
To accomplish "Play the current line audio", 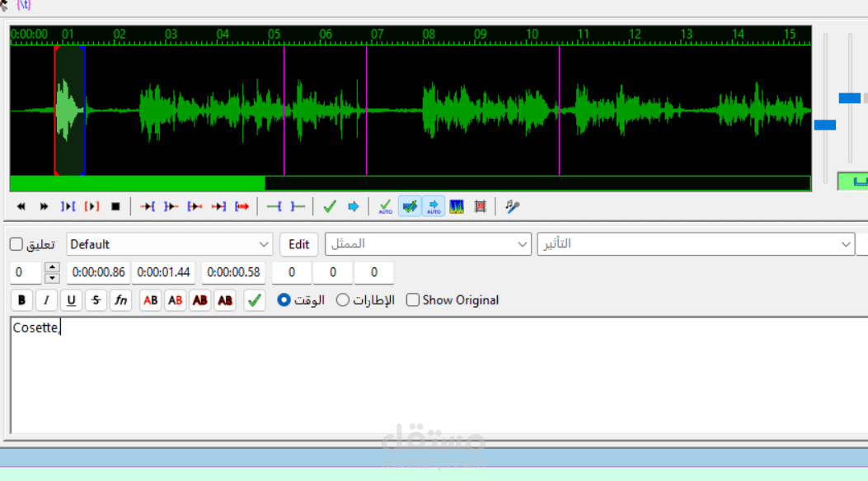I will click(91, 207).
